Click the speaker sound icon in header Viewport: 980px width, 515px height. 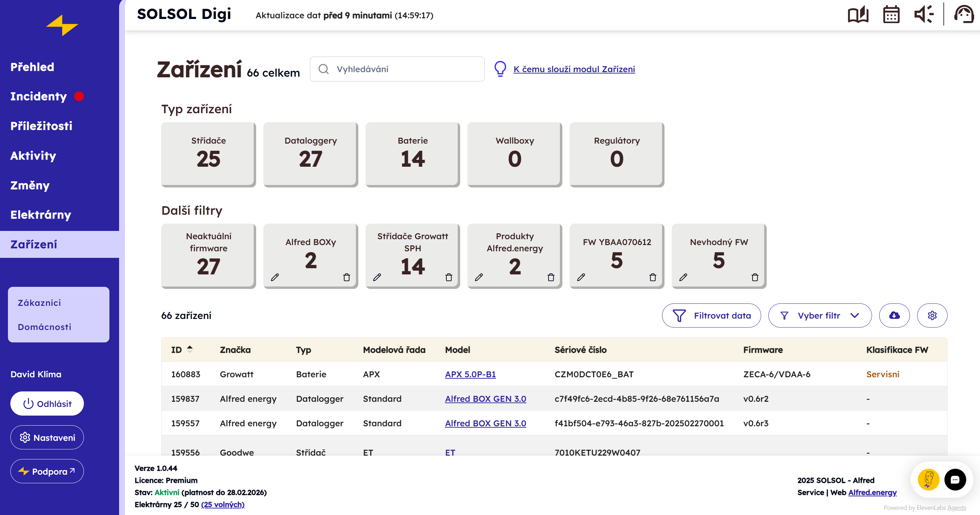click(923, 15)
